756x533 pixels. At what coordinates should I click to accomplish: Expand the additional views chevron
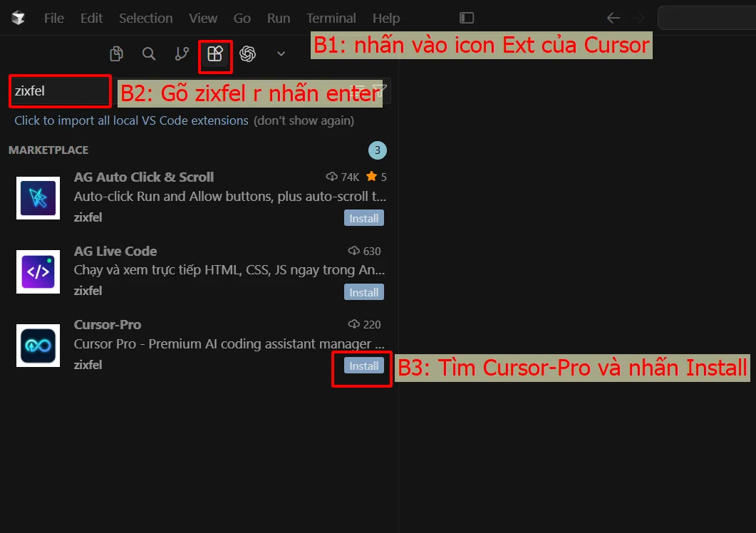click(x=281, y=53)
